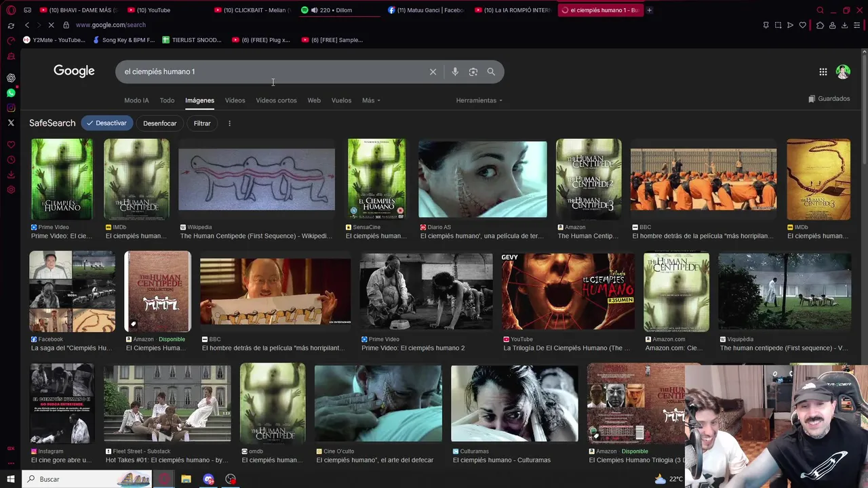Go back to the previous page
This screenshot has width=868, height=488.
coord(27,25)
